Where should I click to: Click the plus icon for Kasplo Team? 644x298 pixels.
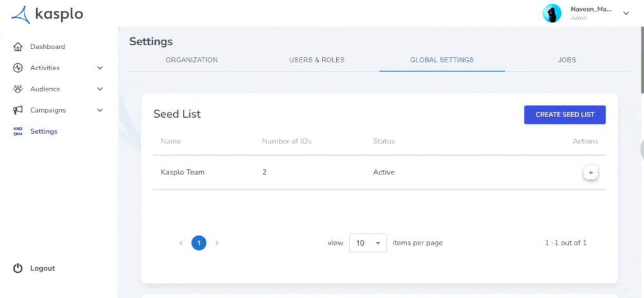[x=591, y=172]
